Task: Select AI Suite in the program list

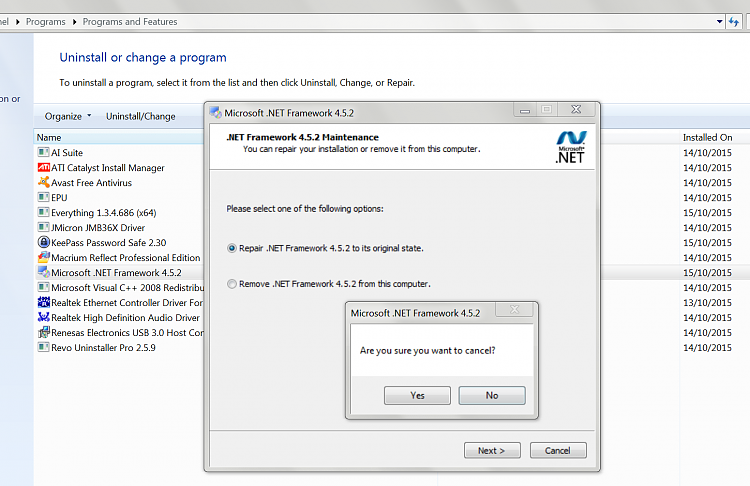Action: [x=67, y=153]
